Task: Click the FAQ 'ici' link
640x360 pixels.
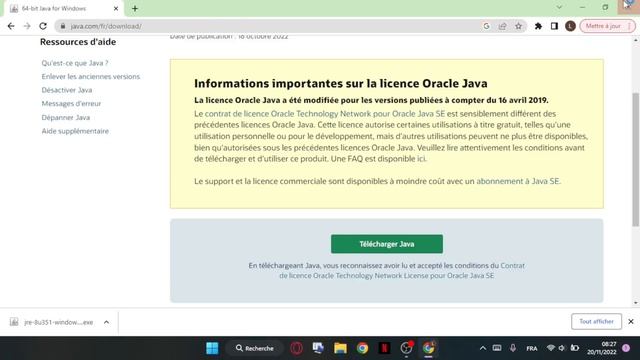Action: coord(421,159)
